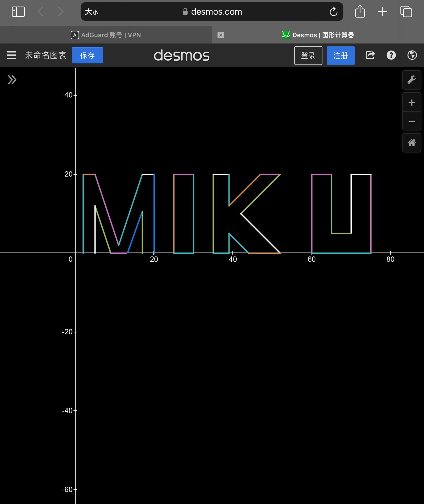Click the x-axis label 80
424x504 pixels.
point(390,259)
